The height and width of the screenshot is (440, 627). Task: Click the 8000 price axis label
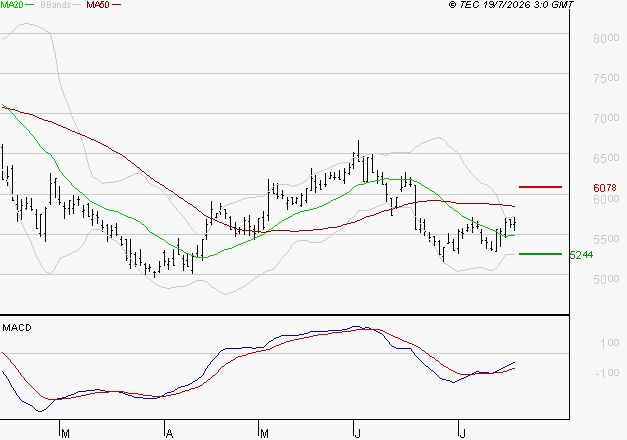(606, 38)
